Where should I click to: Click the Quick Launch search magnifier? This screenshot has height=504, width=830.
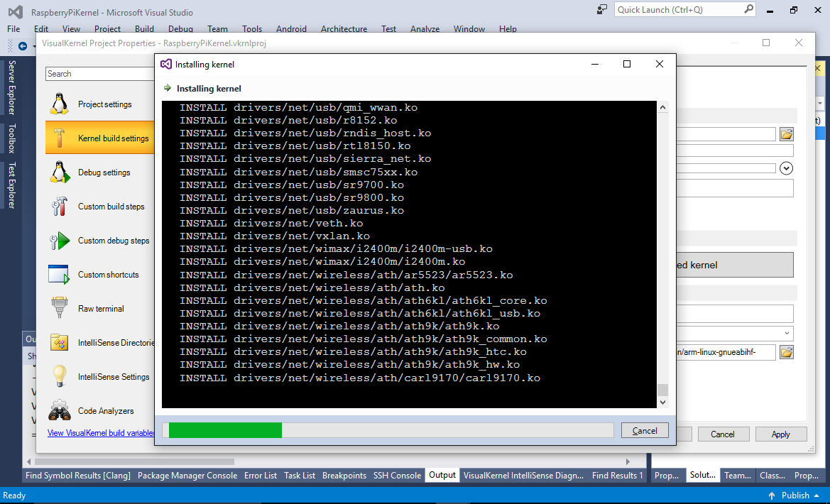point(748,9)
